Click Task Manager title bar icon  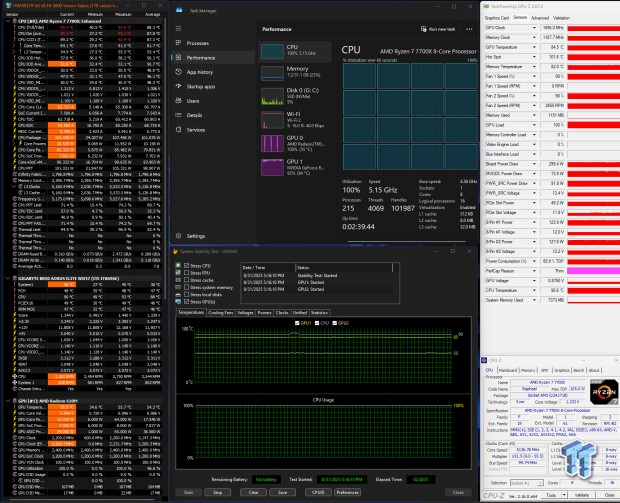tap(179, 10)
